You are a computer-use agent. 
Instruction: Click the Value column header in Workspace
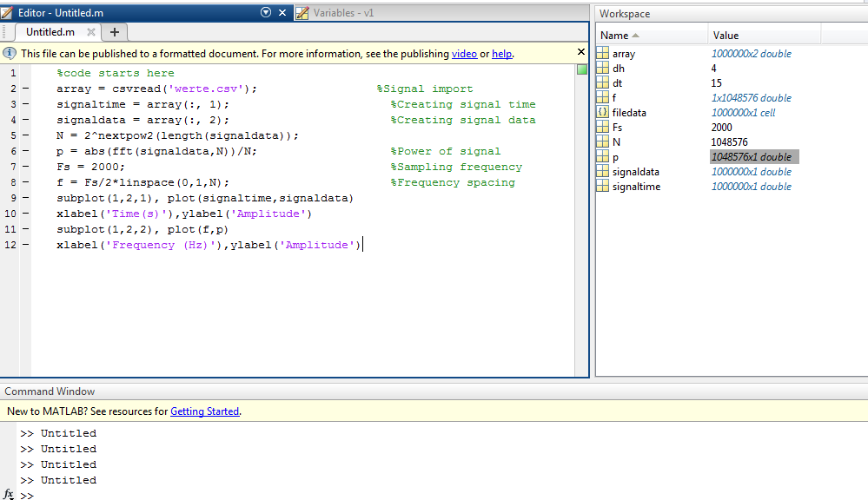tap(726, 36)
